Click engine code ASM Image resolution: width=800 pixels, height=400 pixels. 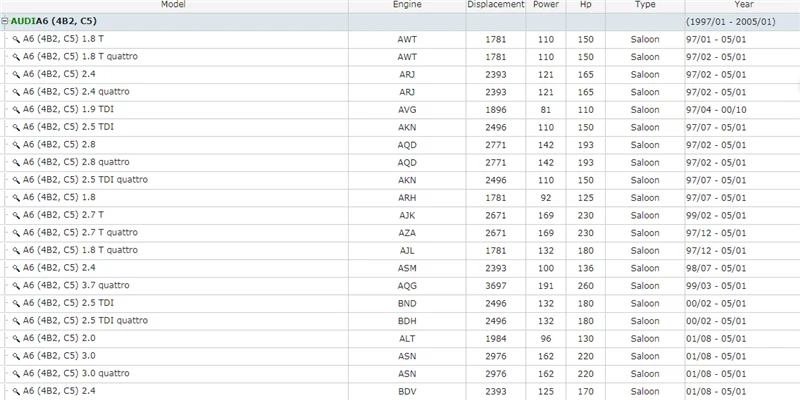407,268
